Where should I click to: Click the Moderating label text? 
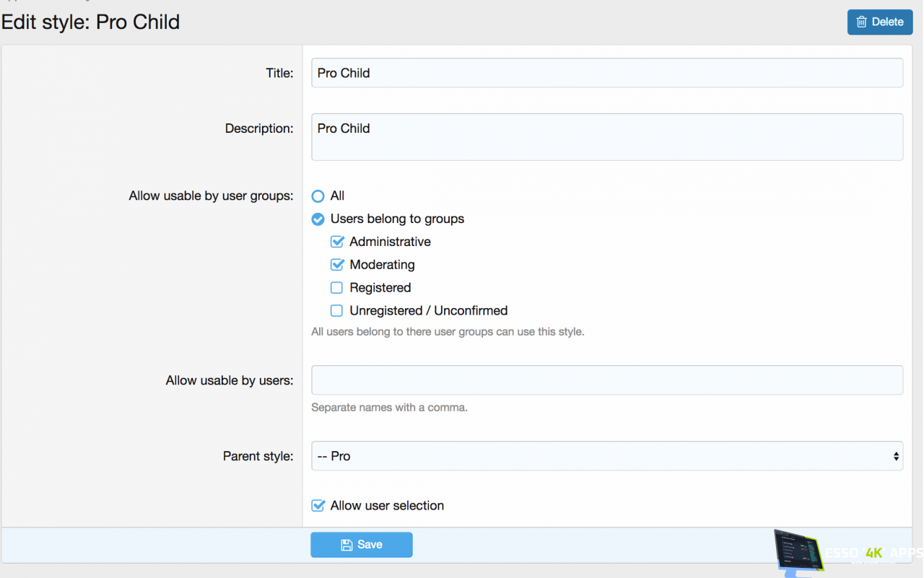coord(382,265)
